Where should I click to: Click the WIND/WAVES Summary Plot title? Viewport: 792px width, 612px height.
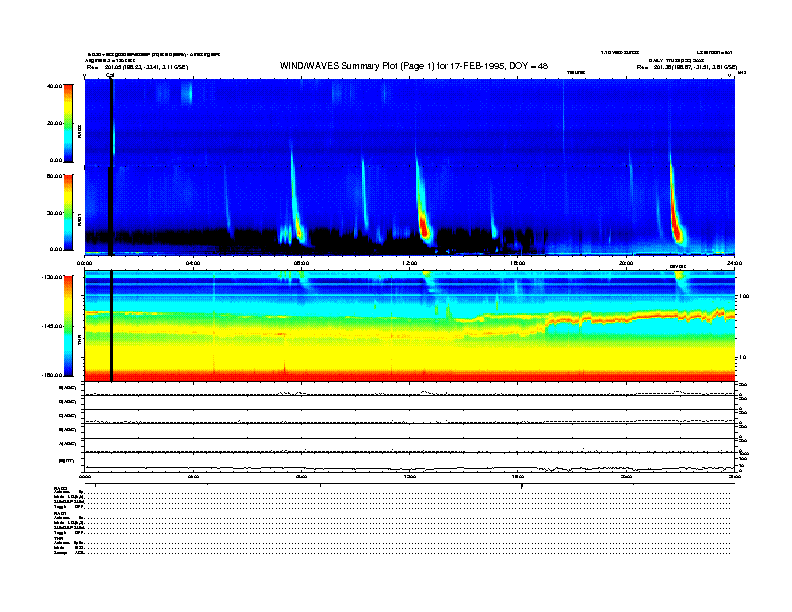click(414, 66)
